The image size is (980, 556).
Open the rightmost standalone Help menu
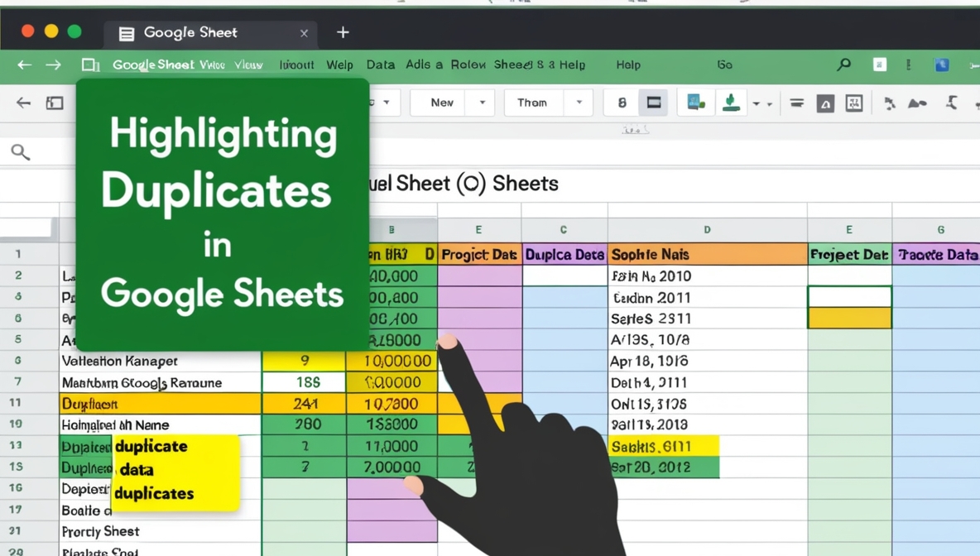(628, 65)
